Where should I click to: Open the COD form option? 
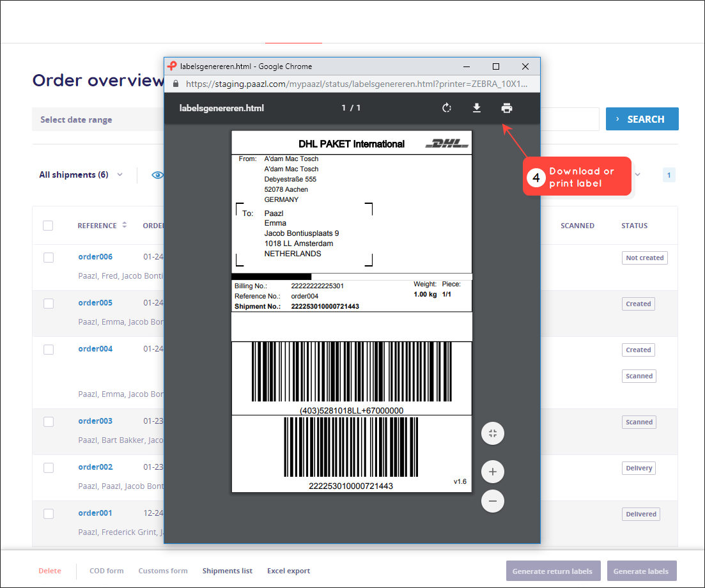pos(107,571)
